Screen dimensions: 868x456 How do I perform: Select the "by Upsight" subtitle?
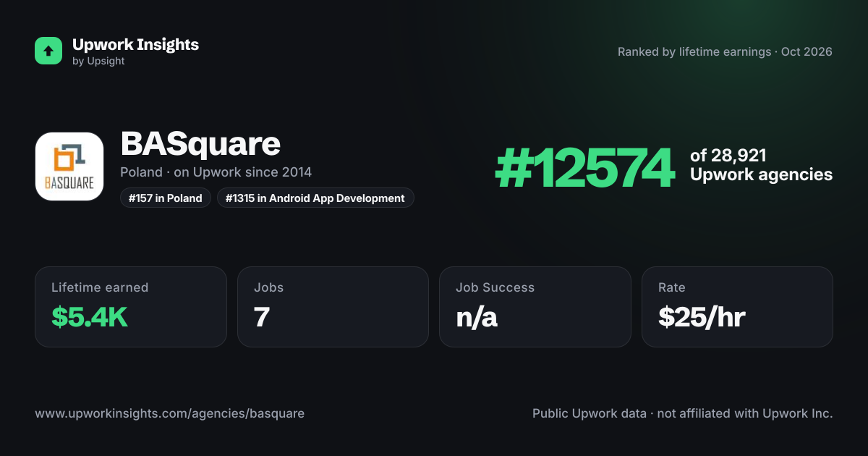pos(98,62)
